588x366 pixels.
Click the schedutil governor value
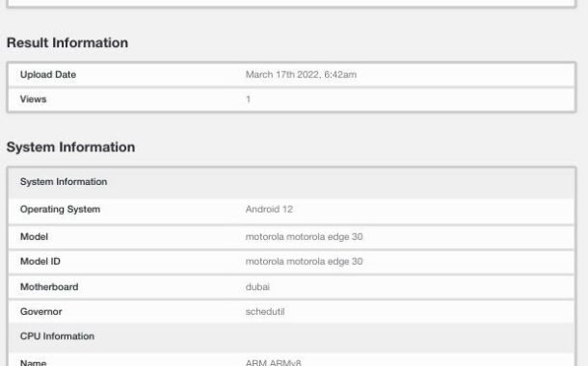pos(265,312)
